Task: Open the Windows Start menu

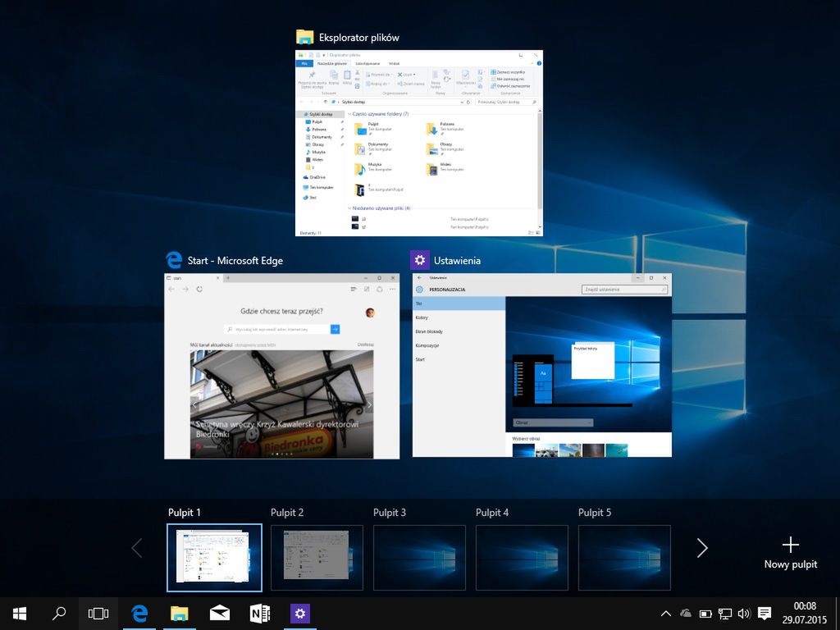Action: point(20,613)
